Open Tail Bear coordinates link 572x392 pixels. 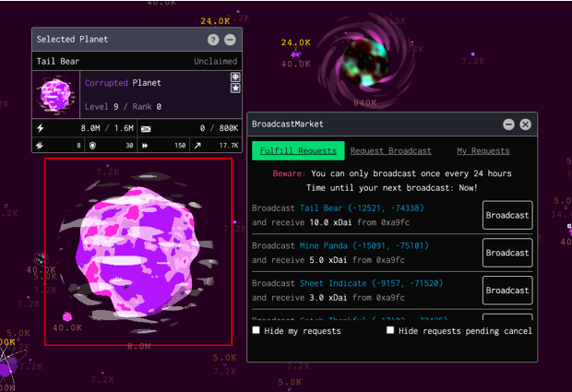point(362,208)
